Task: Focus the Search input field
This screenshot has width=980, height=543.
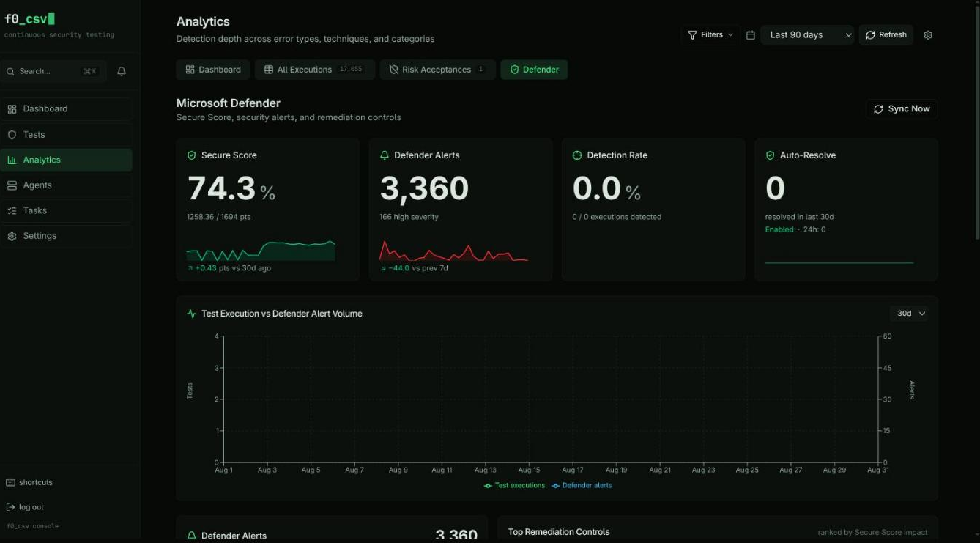Action: (x=53, y=71)
